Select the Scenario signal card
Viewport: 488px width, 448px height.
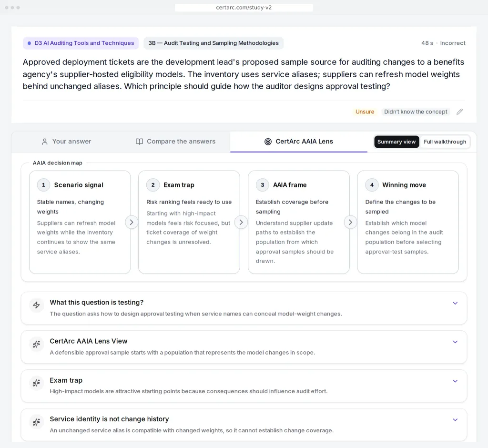[80, 222]
